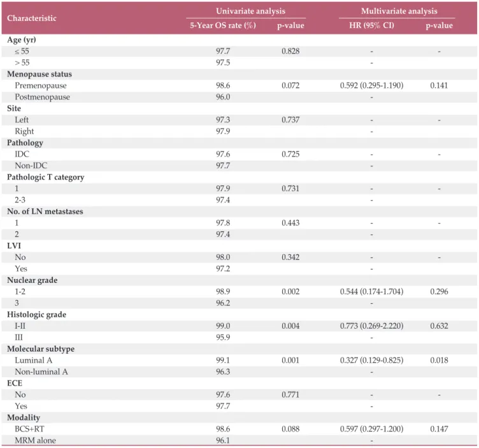
Task: Select multivariate p-value 0.018
Action: [x=439, y=360]
